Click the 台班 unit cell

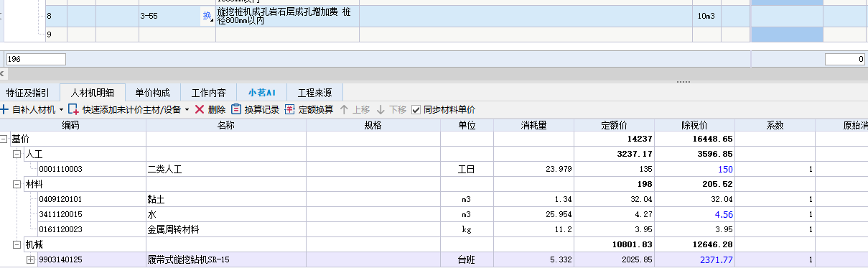(467, 259)
